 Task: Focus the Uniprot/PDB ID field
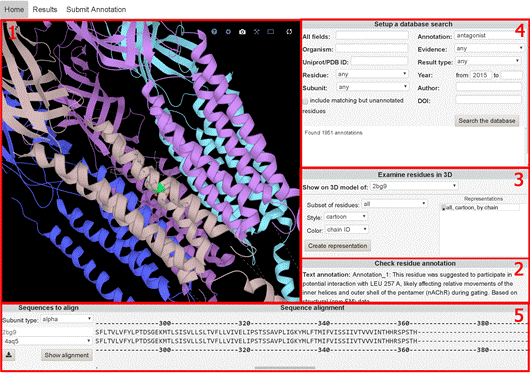tap(379, 62)
